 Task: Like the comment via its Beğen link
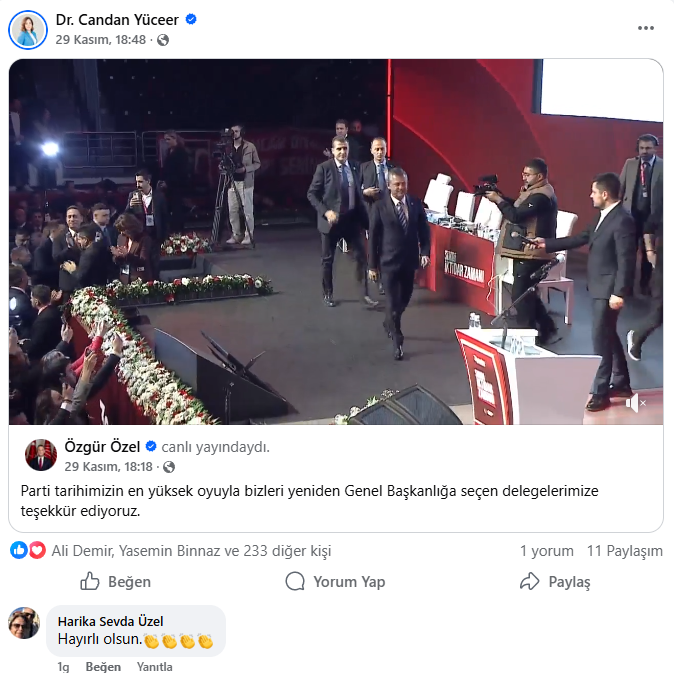pos(103,667)
